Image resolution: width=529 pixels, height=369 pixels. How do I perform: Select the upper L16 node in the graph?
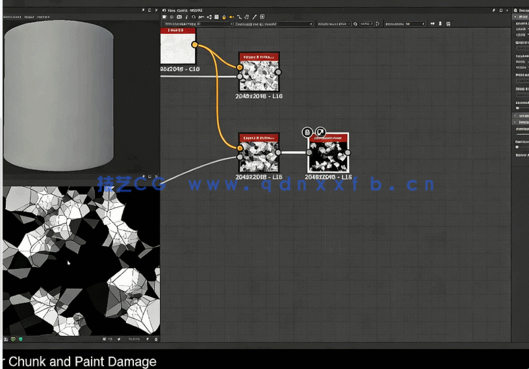(259, 72)
